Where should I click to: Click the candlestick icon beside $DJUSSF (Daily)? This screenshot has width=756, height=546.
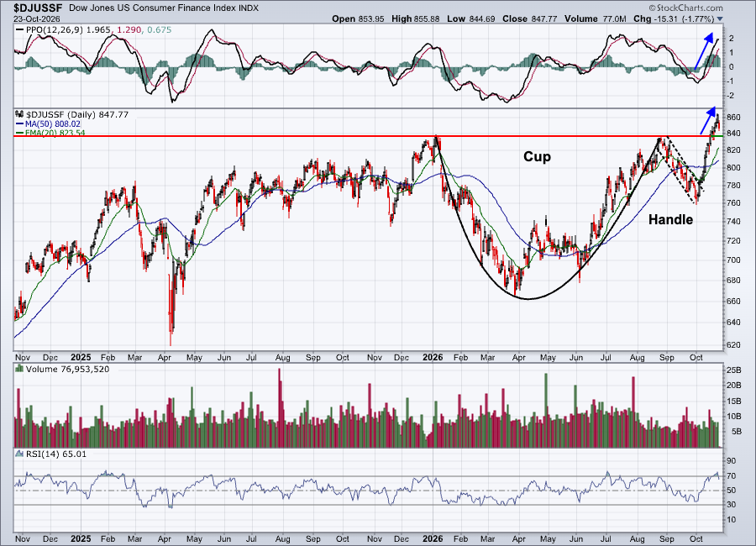coord(19,114)
